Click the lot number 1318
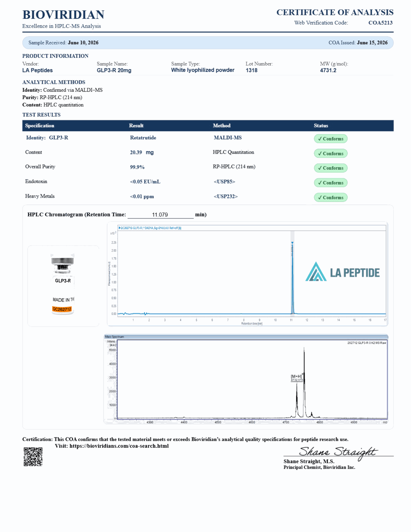 [251, 70]
